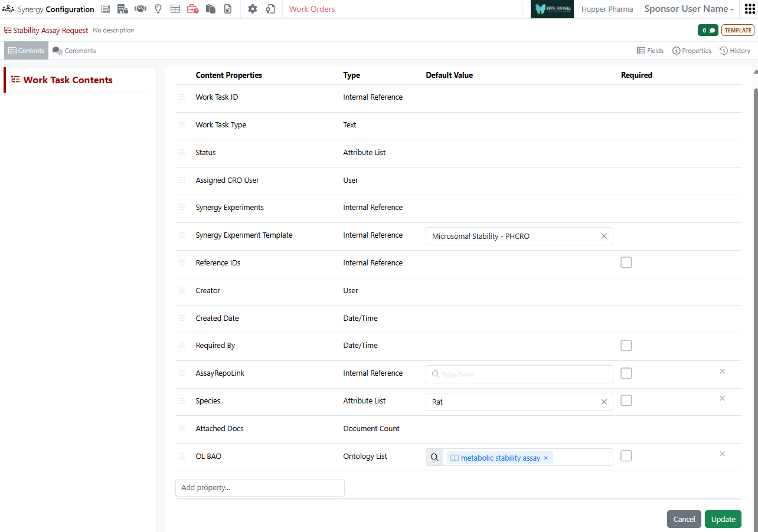Open the settings gear icon
This screenshot has height=532, width=758.
tap(253, 9)
